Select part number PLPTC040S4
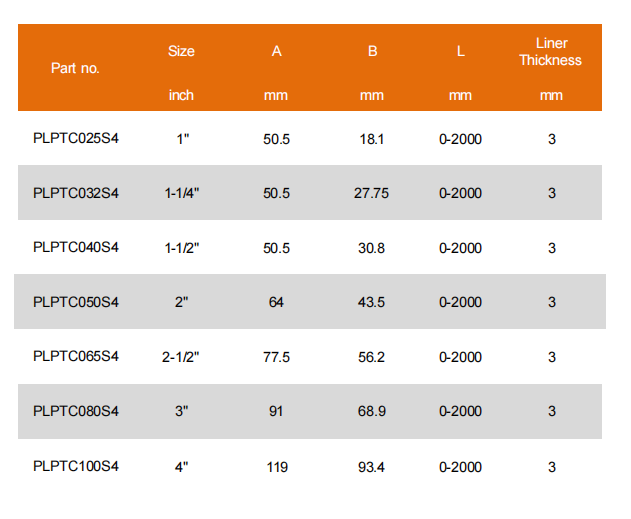 (x=76, y=248)
